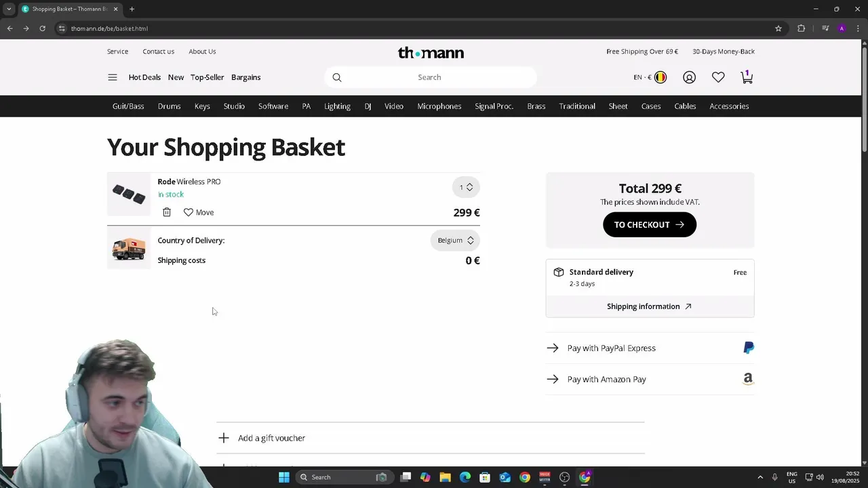The image size is (868, 488).
Task: Open the Studio category
Action: [234, 106]
